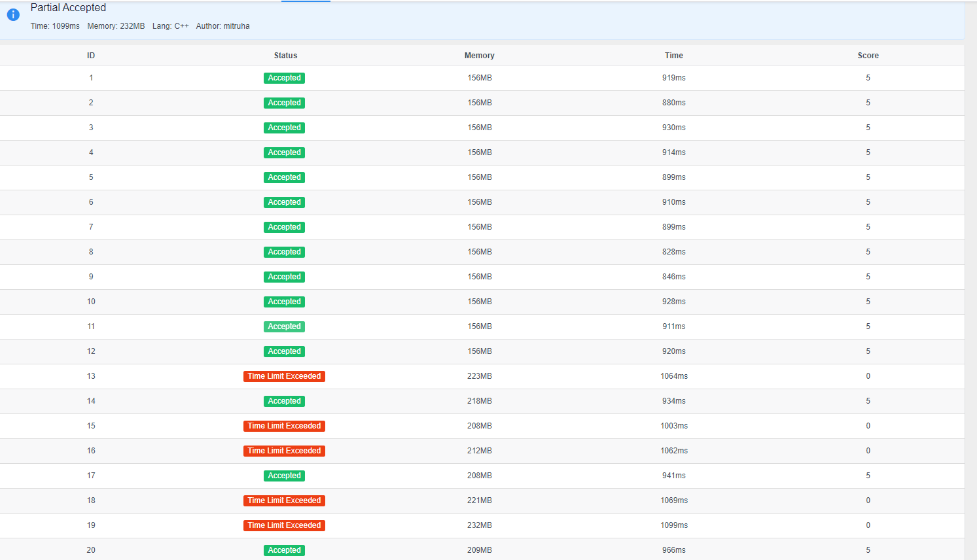The width and height of the screenshot is (977, 560).
Task: Click Time Limit Exceeded badge in row 18
Action: [x=285, y=500]
